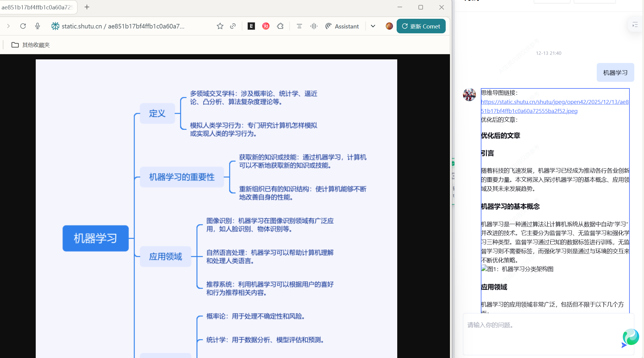This screenshot has height=358, width=644.
Task: Click the microphone voice input icon
Action: coord(38,26)
